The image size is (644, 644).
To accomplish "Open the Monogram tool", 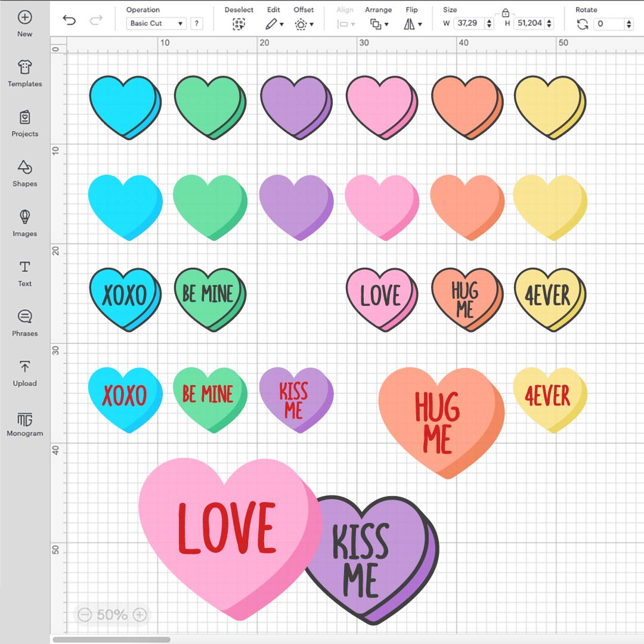I will (x=24, y=423).
